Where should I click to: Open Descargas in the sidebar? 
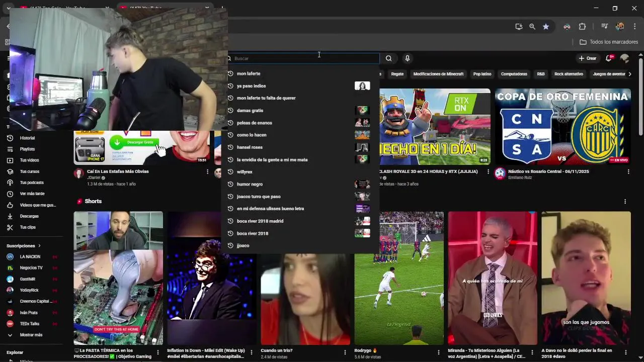[29, 216]
